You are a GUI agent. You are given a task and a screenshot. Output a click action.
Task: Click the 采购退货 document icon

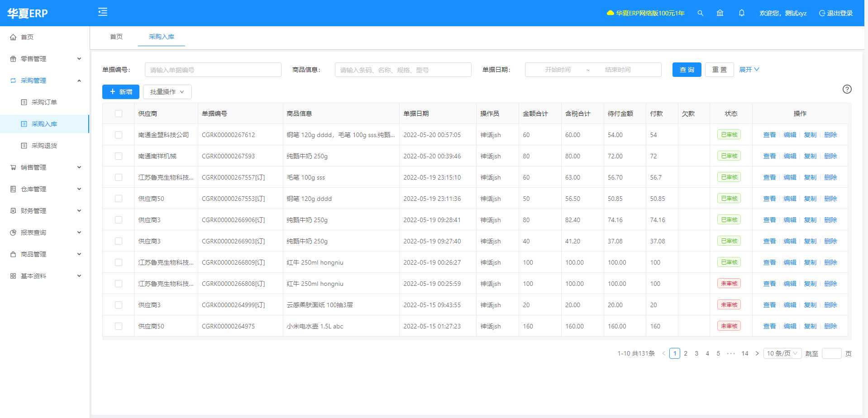pos(24,146)
